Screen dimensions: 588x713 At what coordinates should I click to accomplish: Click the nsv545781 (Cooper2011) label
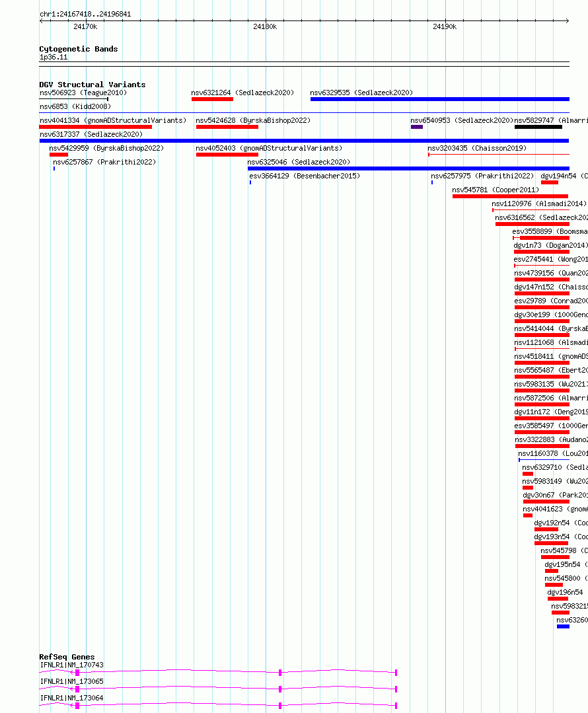[496, 190]
